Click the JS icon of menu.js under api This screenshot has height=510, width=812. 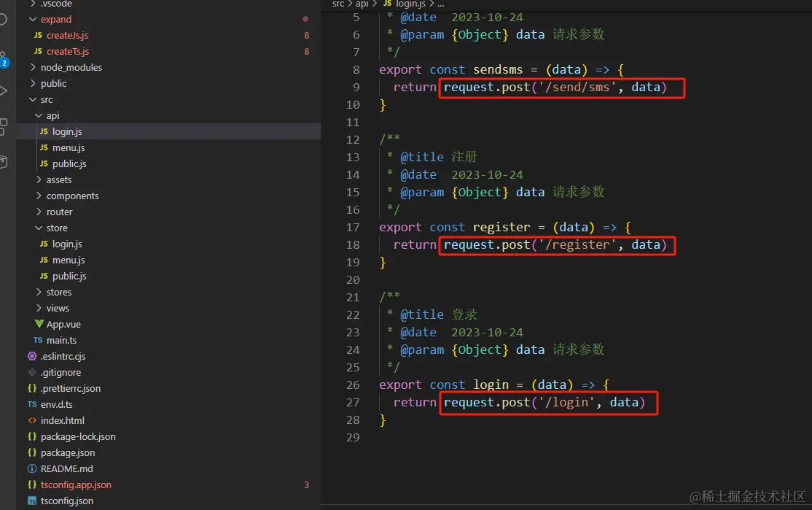coord(44,147)
